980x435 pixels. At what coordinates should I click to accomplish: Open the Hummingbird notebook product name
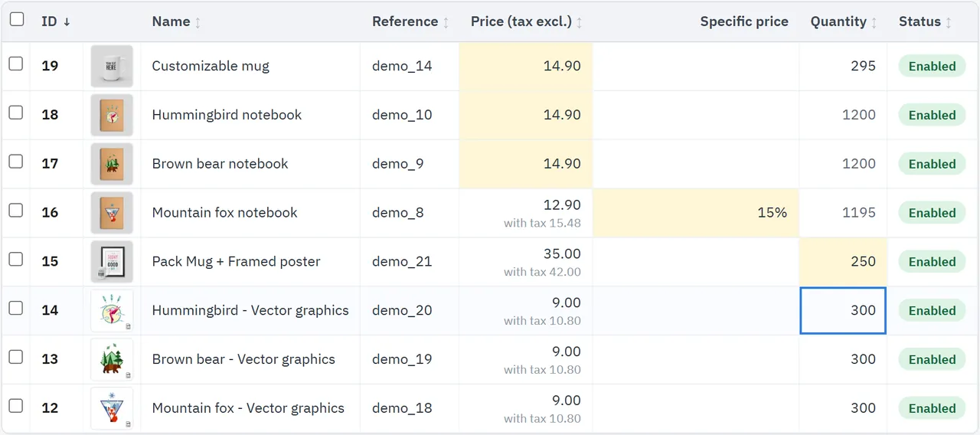227,115
